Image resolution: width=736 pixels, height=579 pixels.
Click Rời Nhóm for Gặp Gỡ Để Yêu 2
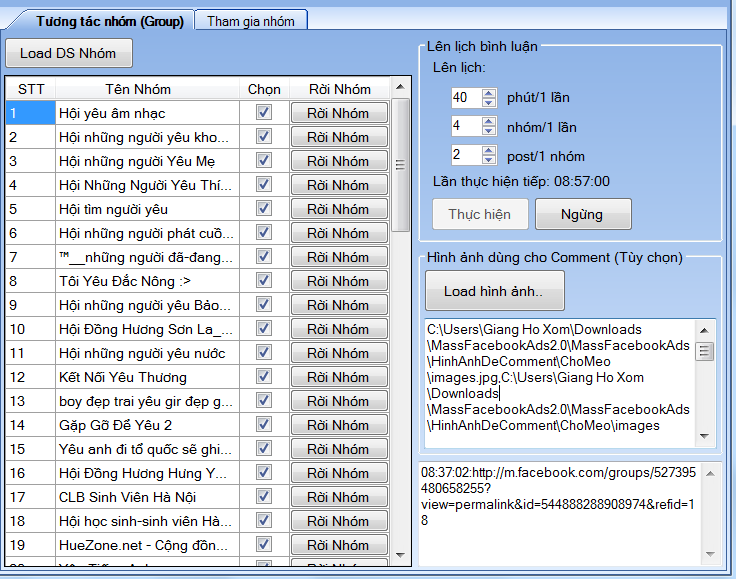(338, 425)
